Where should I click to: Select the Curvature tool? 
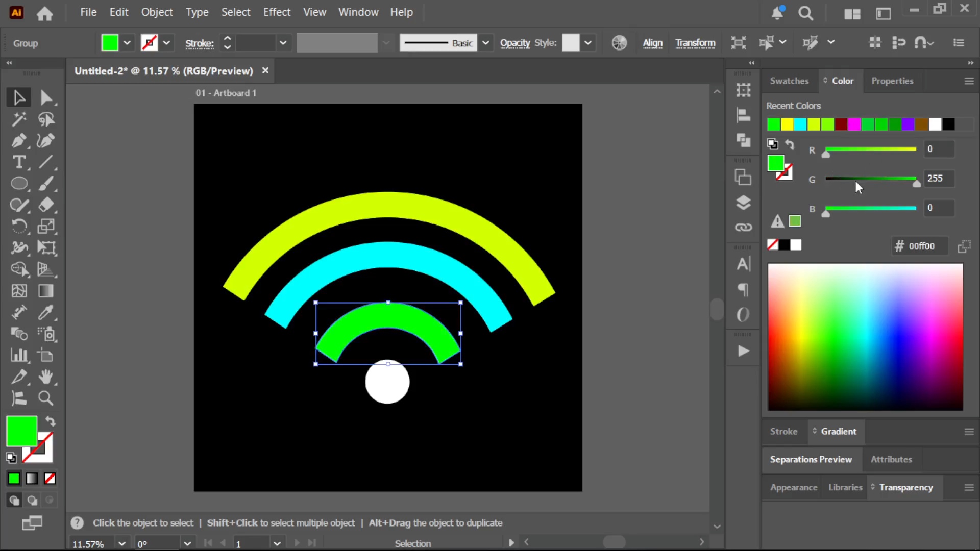(x=46, y=141)
